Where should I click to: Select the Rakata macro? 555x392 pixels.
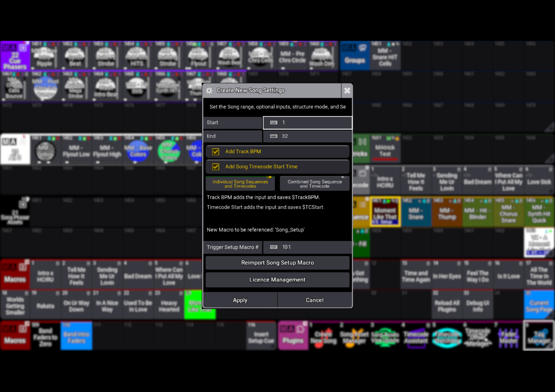click(46, 305)
